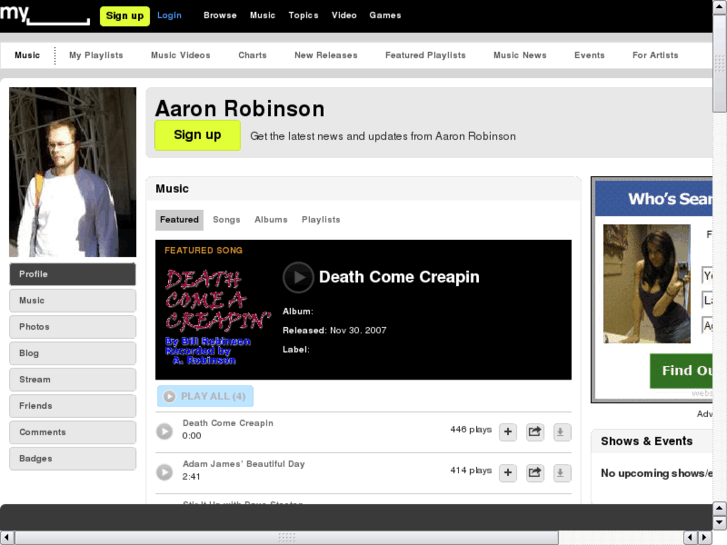
Task: Click Aaron Robinson's profile photo
Action: (73, 172)
